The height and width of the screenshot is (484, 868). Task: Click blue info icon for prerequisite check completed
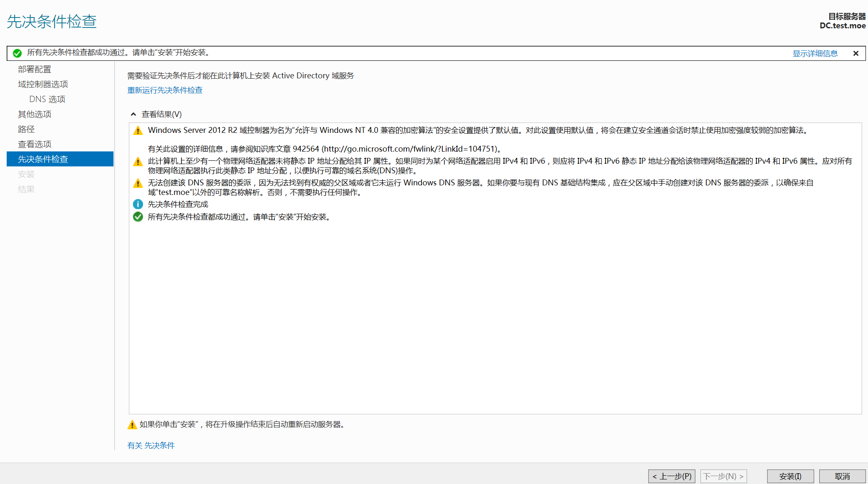138,204
